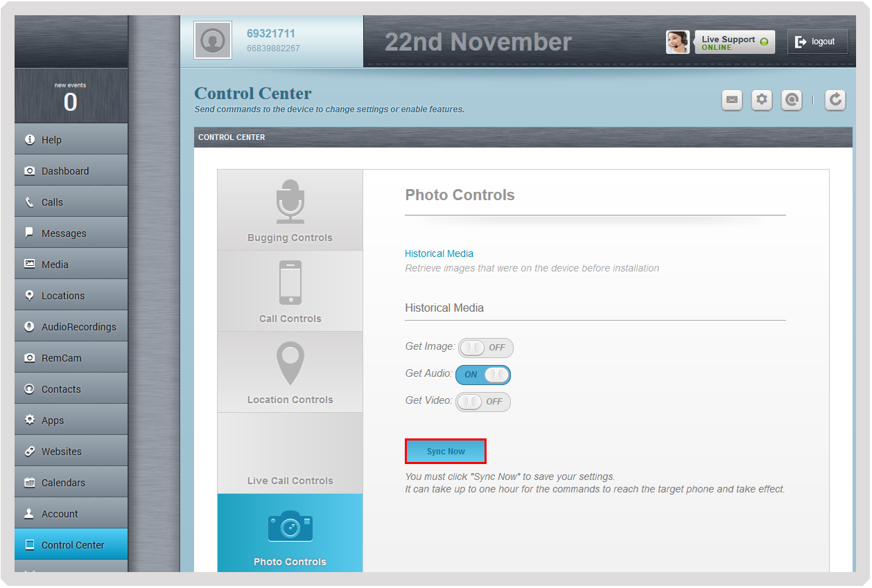Click the user profile avatar icon
Image resolution: width=872 pixels, height=588 pixels.
pos(212,42)
